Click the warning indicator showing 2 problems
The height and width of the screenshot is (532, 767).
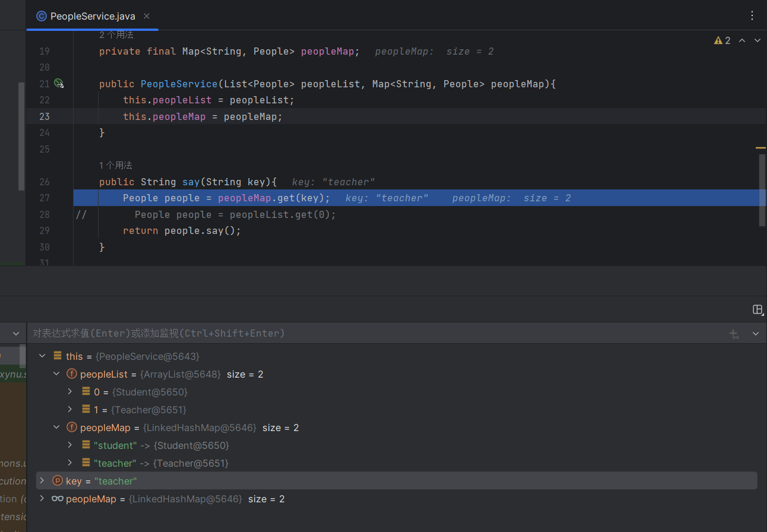pyautogui.click(x=722, y=40)
